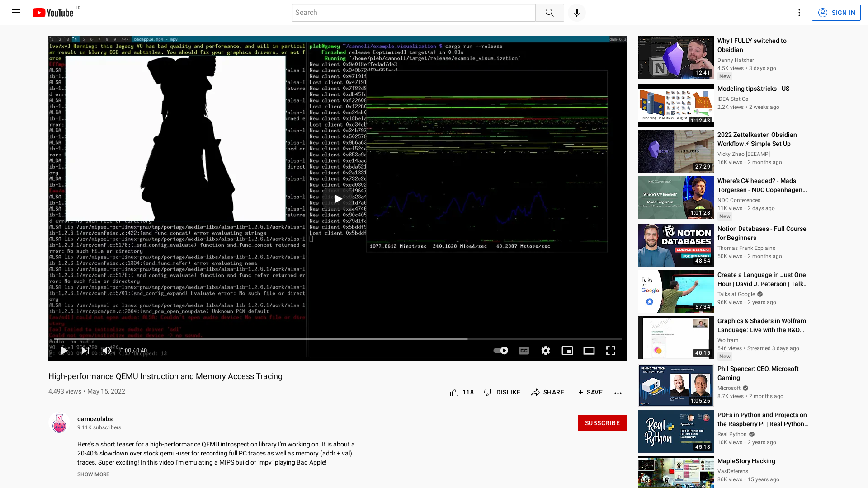Click the search magnifier button
Screen dimensions: 868x488
(549, 13)
